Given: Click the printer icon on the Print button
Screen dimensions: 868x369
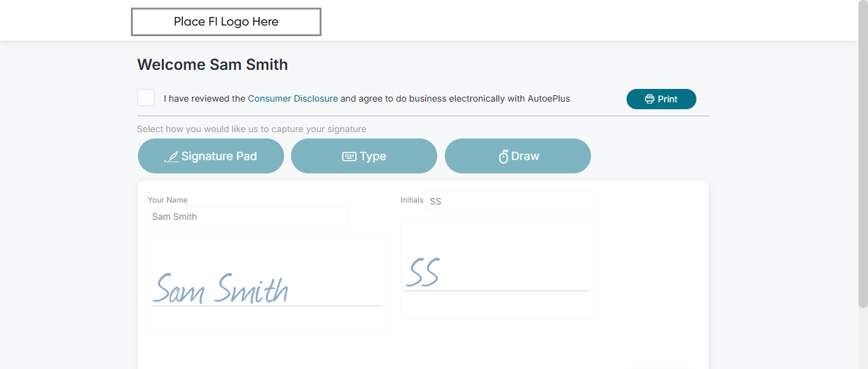Looking at the screenshot, I should (x=649, y=99).
